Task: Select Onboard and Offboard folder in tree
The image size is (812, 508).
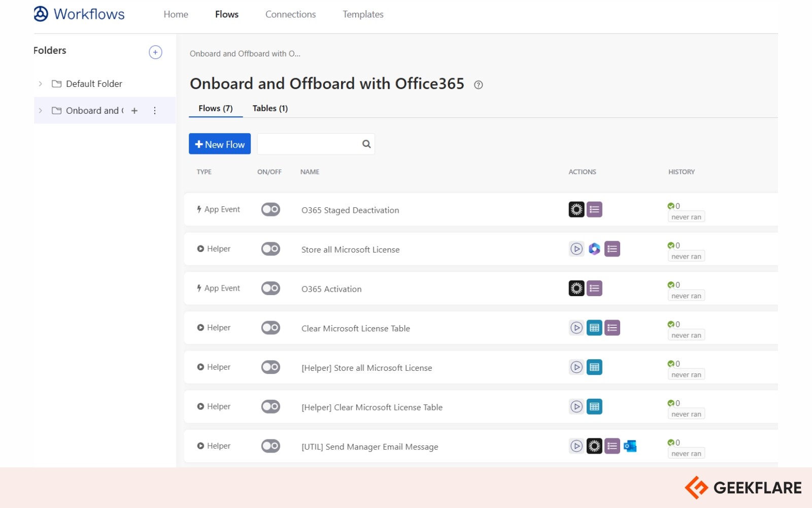Action: (94, 111)
